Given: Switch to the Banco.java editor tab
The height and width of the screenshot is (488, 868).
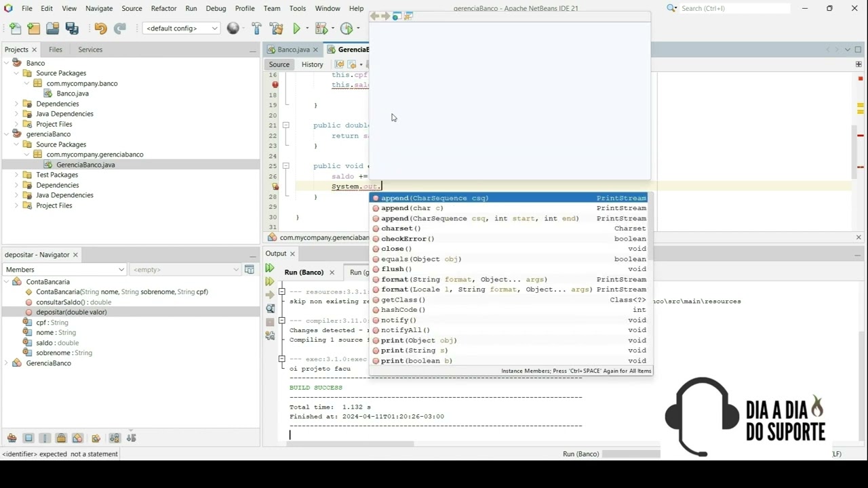Looking at the screenshot, I should click(293, 49).
